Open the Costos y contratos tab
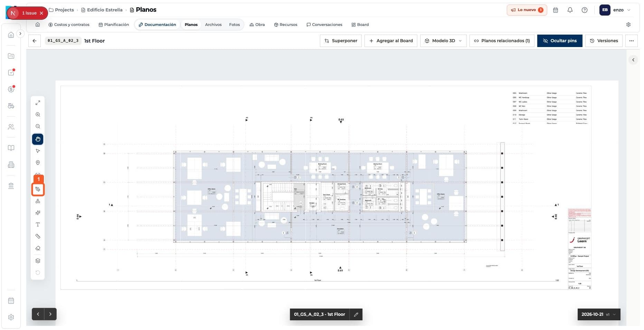Image resolution: width=644 pixels, height=330 pixels. coord(69,25)
